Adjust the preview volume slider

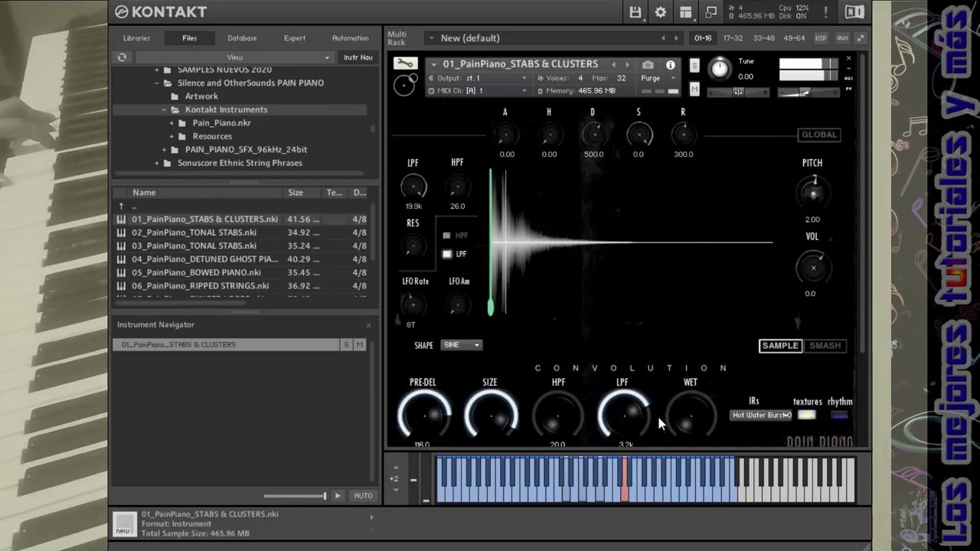[x=295, y=496]
